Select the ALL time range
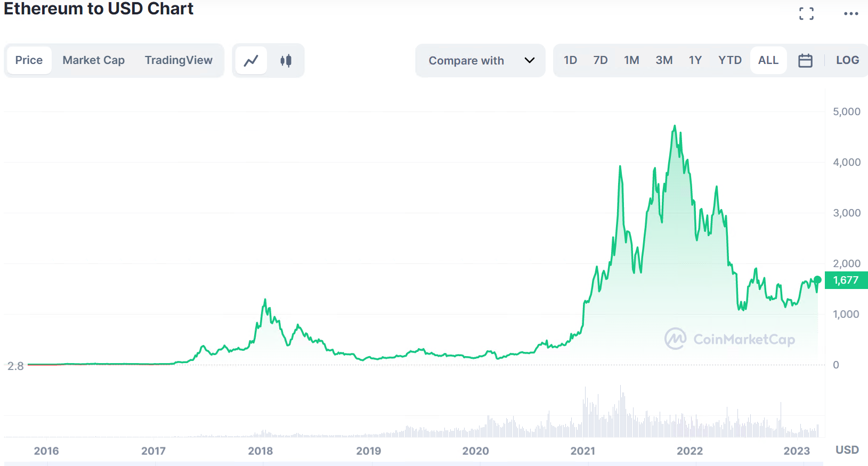This screenshot has height=466, width=868. coord(768,60)
